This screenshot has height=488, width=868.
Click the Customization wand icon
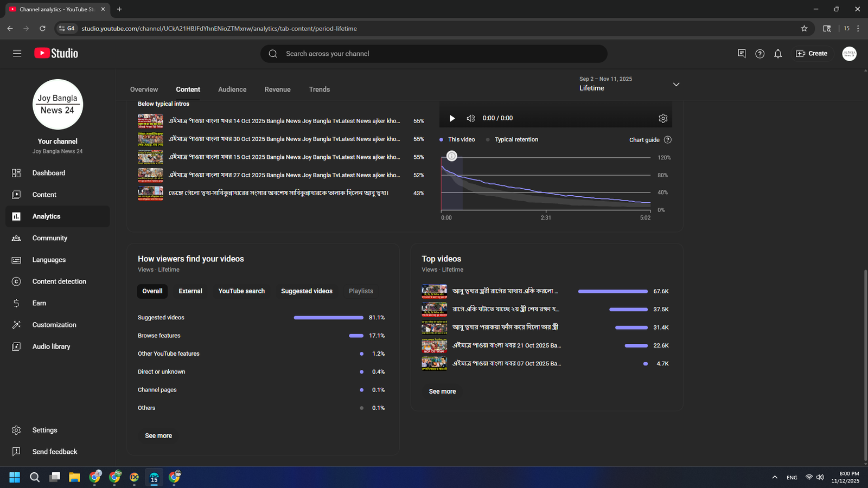tap(16, 325)
